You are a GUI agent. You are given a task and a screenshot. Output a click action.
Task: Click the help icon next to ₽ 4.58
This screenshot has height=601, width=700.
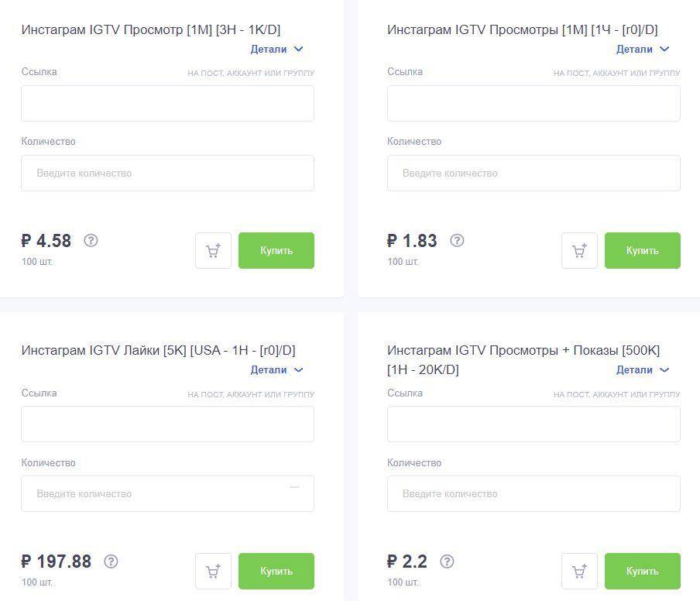tap(91, 241)
